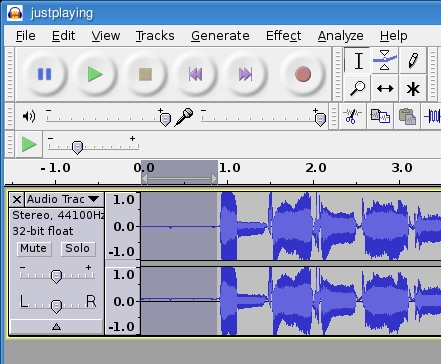
Task: Skip to start of the track
Action: point(195,74)
